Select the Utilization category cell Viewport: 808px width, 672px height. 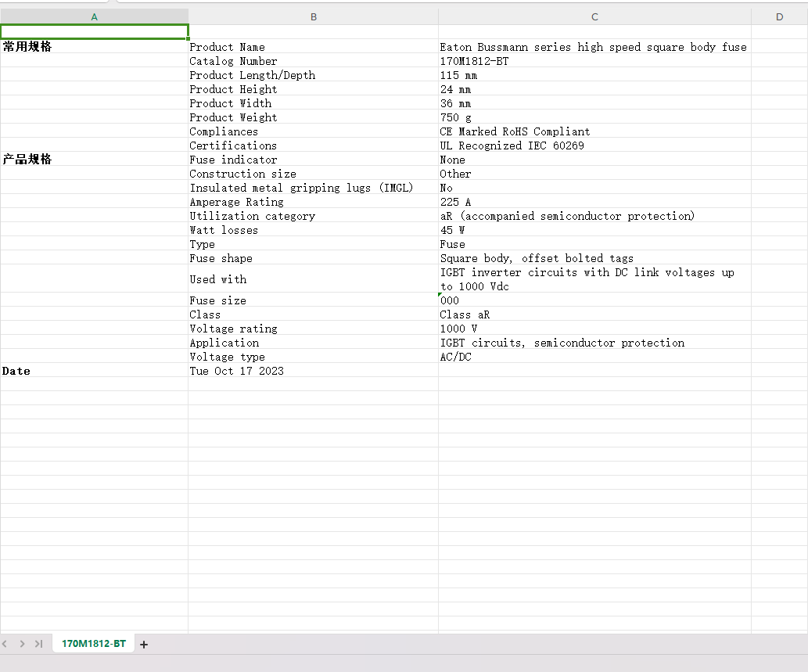coord(314,215)
